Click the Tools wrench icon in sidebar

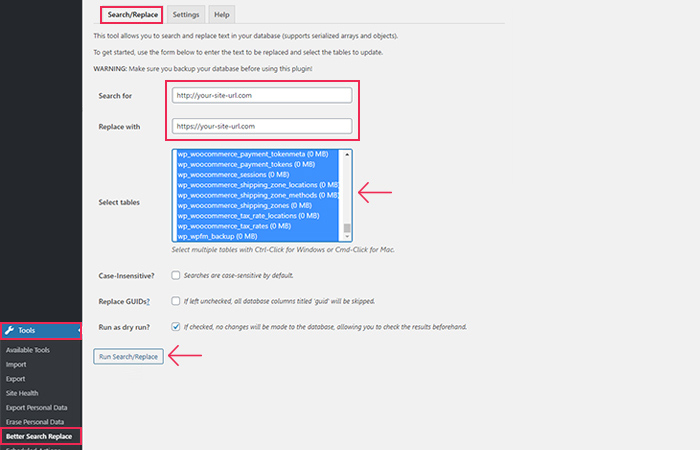10,330
